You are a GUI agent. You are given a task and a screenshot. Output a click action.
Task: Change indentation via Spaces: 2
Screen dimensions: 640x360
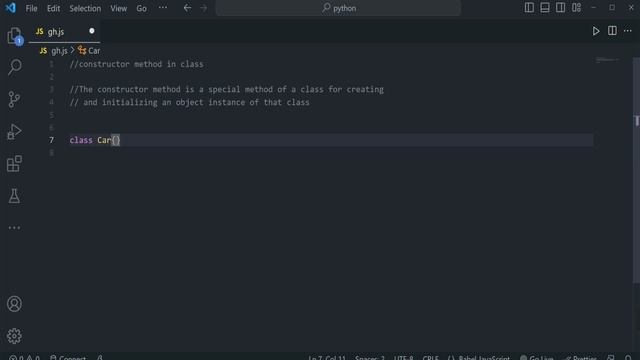coord(370,357)
